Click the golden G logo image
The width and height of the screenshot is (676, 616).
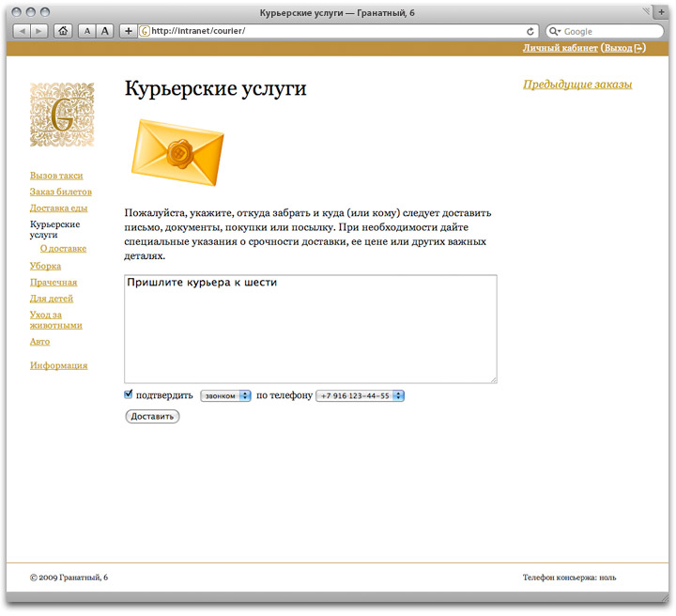tap(62, 115)
